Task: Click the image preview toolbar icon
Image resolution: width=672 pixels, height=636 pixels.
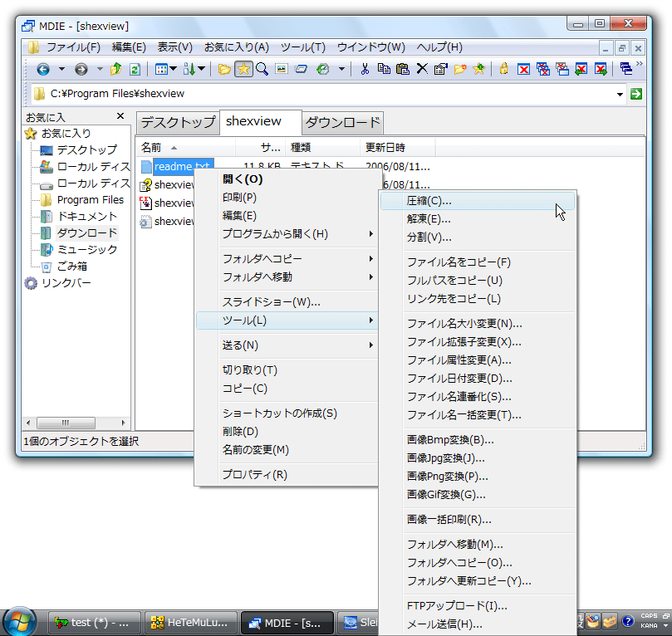Action: [281, 69]
